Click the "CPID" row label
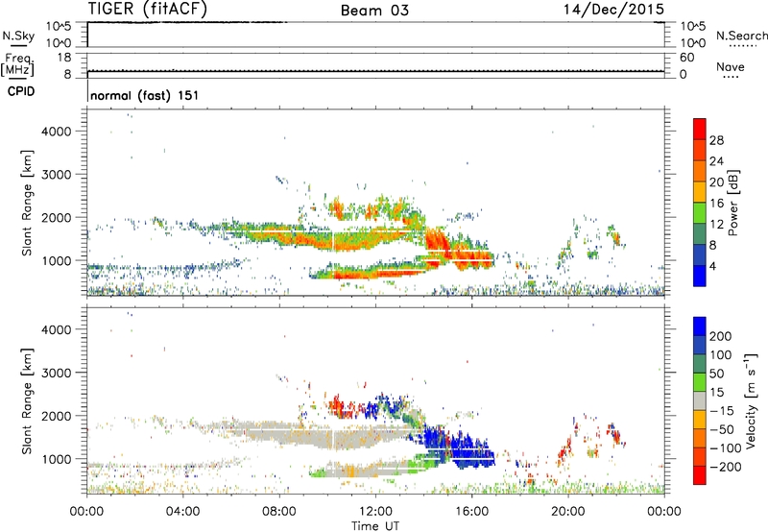The image size is (768, 532). pyautogui.click(x=21, y=91)
